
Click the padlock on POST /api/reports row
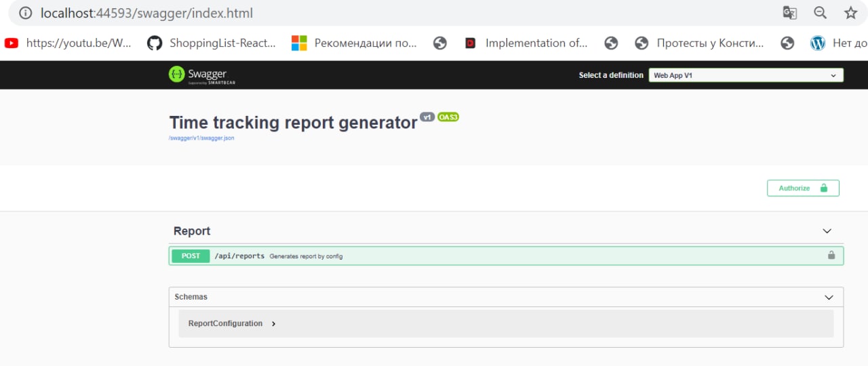[831, 256]
